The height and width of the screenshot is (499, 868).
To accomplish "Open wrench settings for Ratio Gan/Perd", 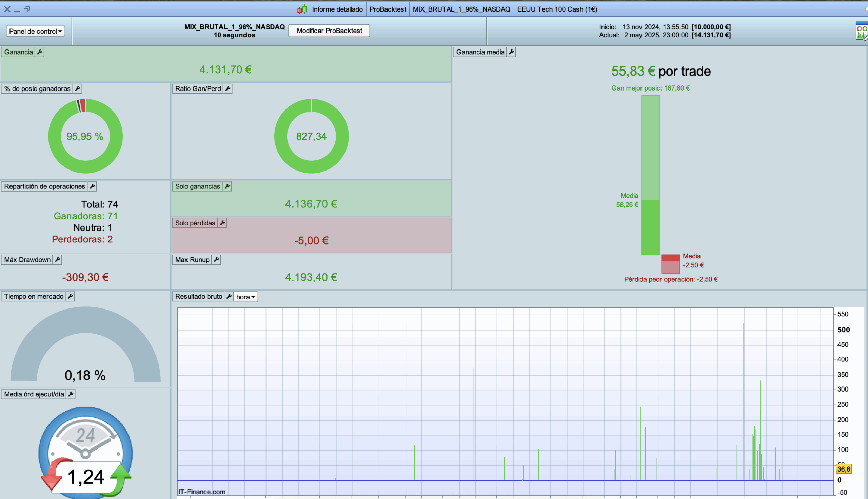I will [x=228, y=89].
